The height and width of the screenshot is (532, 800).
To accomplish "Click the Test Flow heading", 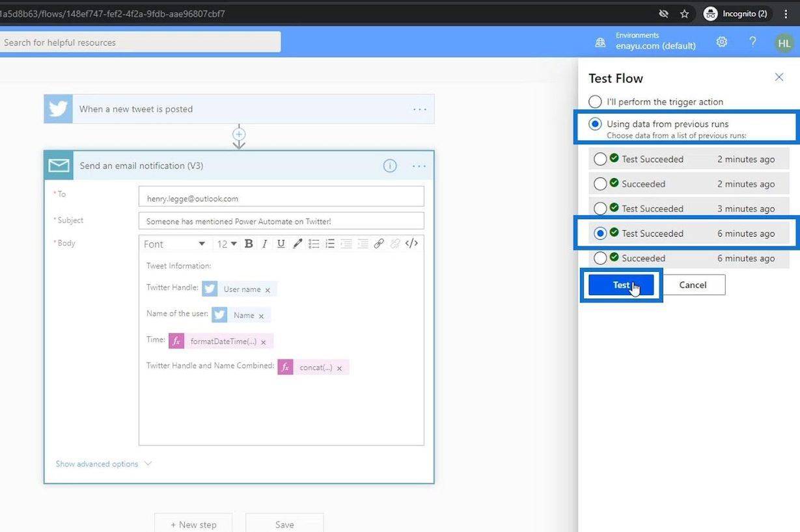I will tap(616, 79).
